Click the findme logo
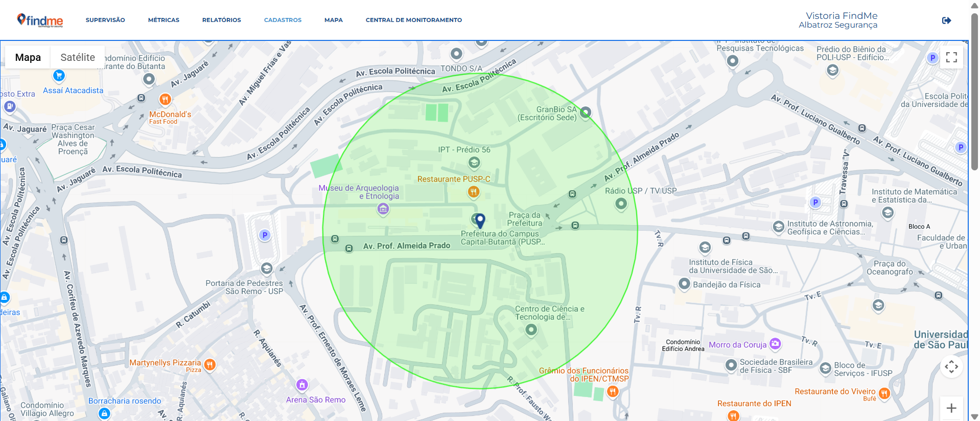Image resolution: width=980 pixels, height=421 pixels. 40,20
